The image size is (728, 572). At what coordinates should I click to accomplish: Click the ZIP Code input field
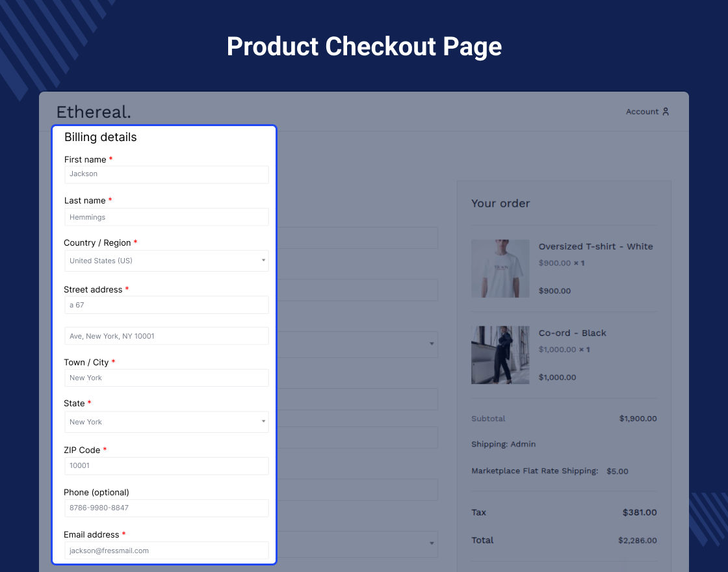(x=166, y=466)
